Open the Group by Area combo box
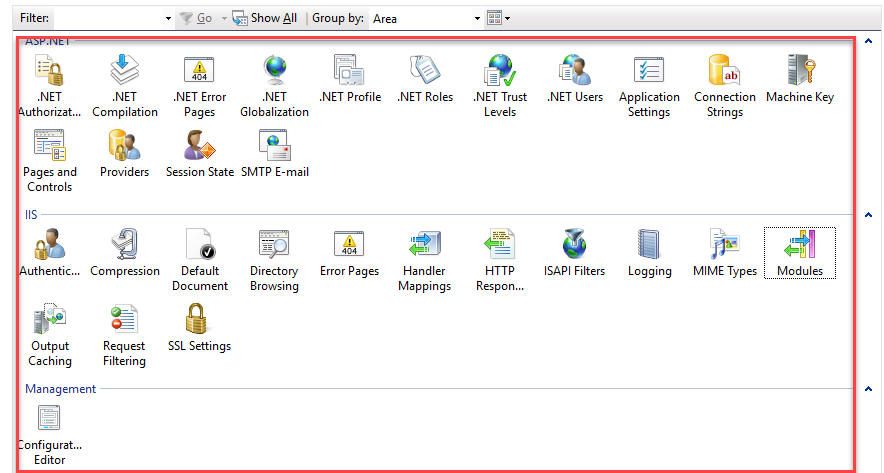 tap(426, 19)
